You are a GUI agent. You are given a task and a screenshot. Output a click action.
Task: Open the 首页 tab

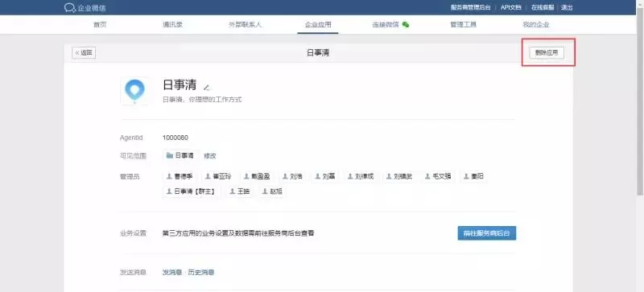100,24
